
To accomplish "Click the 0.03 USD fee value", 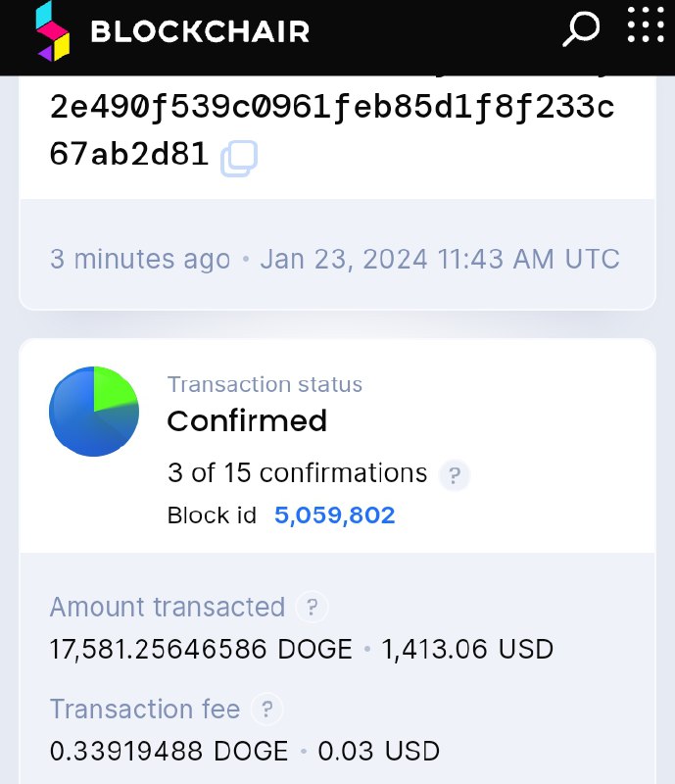I will click(379, 751).
